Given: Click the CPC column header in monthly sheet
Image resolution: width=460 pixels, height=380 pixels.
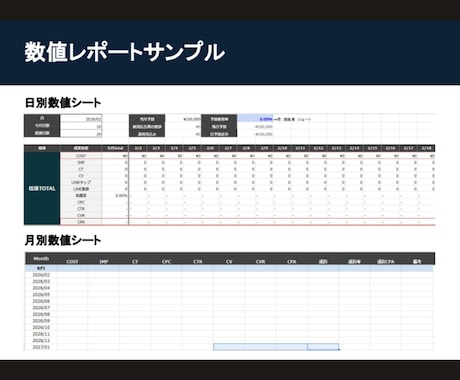Looking at the screenshot, I should point(166,262).
